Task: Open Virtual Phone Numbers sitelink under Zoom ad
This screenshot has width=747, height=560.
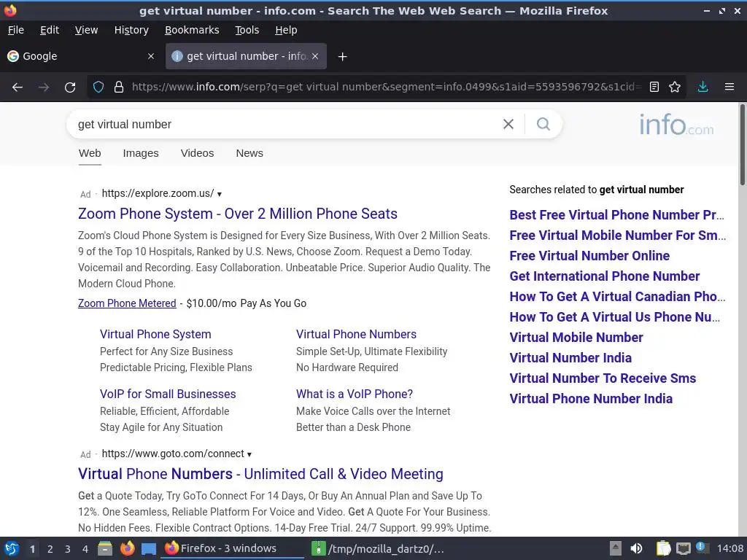Action: 356,334
